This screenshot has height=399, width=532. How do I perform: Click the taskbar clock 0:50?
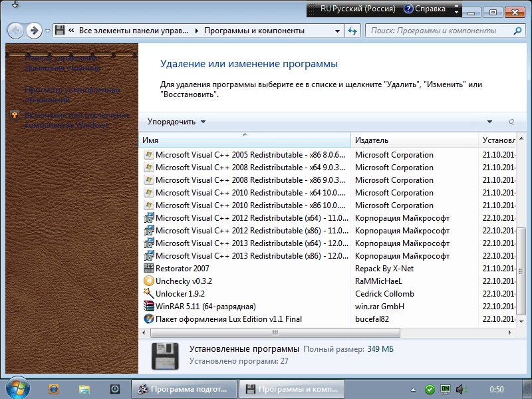tap(497, 390)
